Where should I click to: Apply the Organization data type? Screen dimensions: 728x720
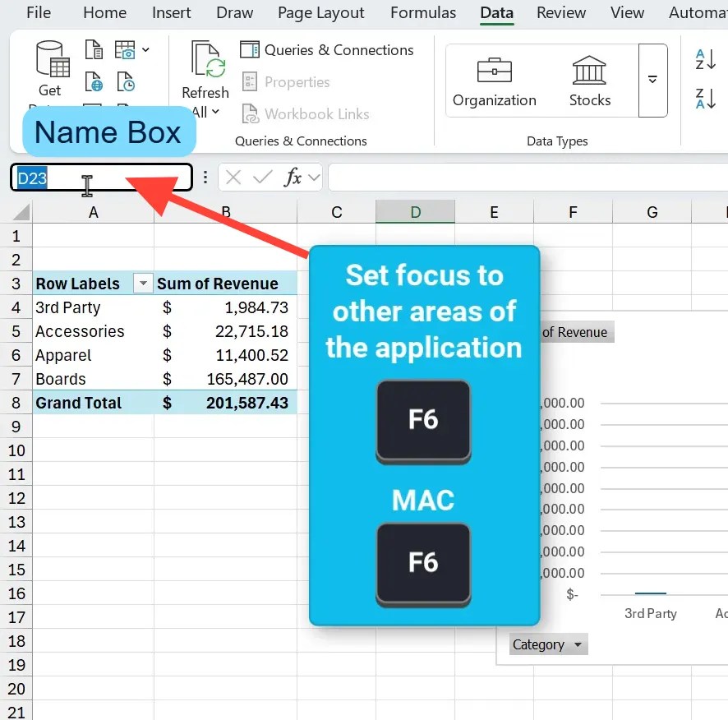(494, 80)
